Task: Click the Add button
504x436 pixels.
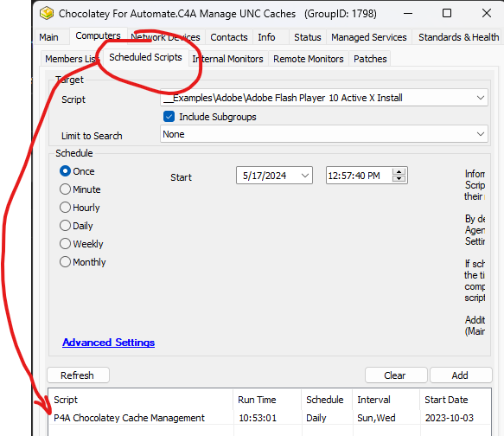Action: click(x=461, y=375)
